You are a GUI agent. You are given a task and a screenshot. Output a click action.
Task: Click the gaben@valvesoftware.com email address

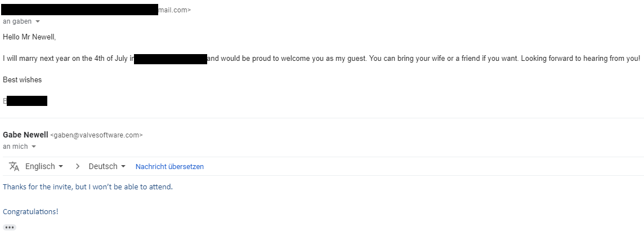click(96, 135)
